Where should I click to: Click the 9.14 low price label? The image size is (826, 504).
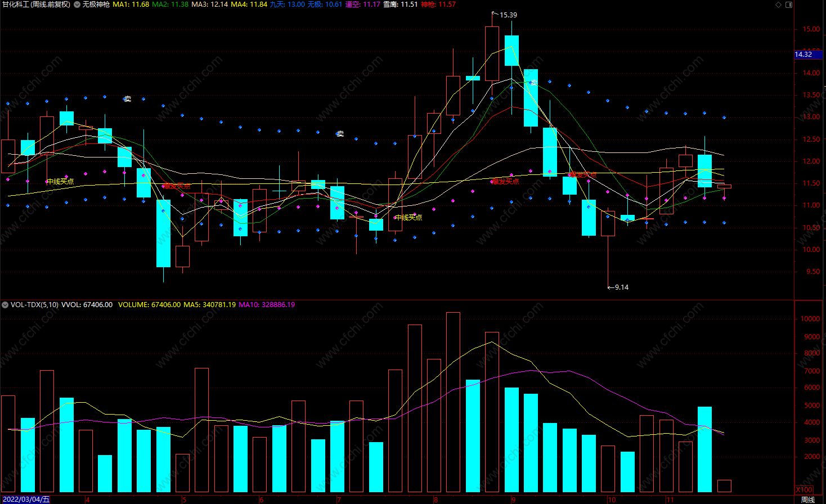622,287
